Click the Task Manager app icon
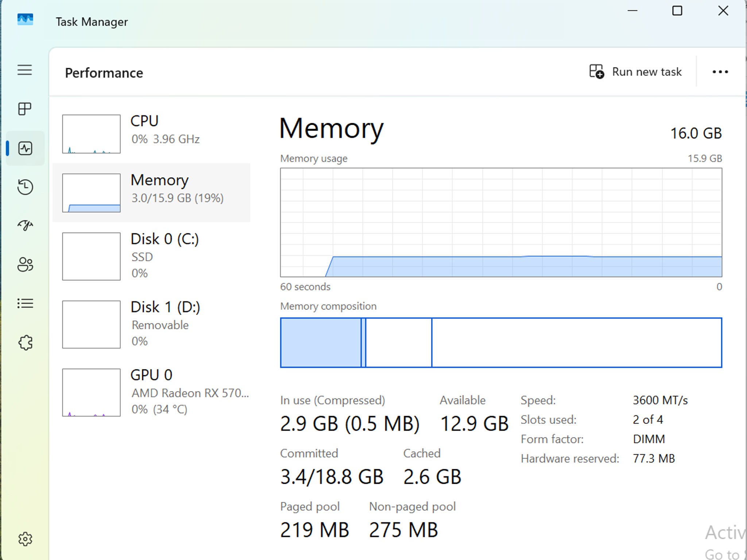 pyautogui.click(x=25, y=20)
